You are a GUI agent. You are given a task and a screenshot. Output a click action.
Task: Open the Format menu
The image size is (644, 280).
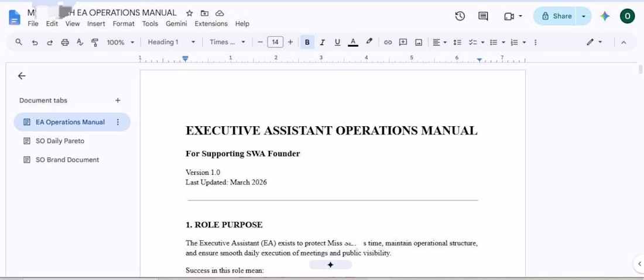[124, 24]
